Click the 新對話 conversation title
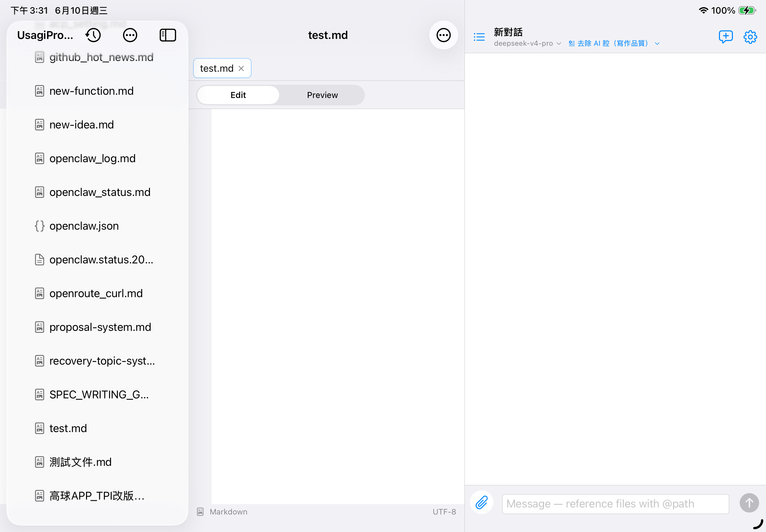Image resolution: width=766 pixels, height=532 pixels. 508,32
